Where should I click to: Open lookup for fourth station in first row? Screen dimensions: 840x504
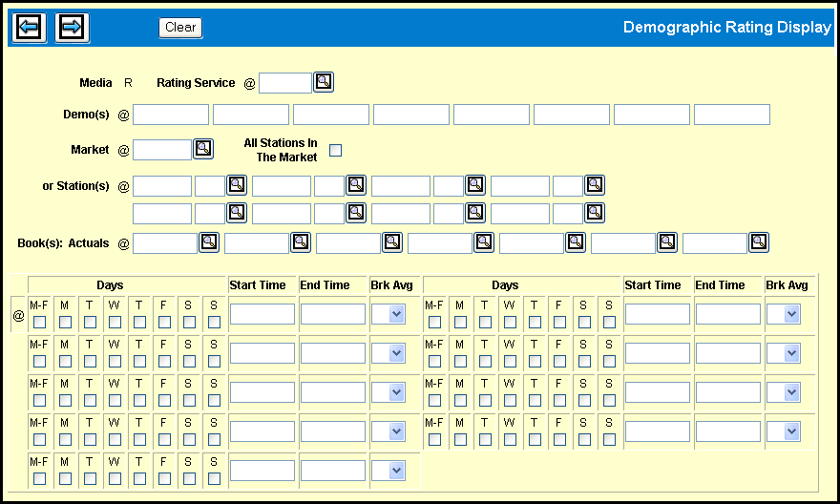coord(595,185)
